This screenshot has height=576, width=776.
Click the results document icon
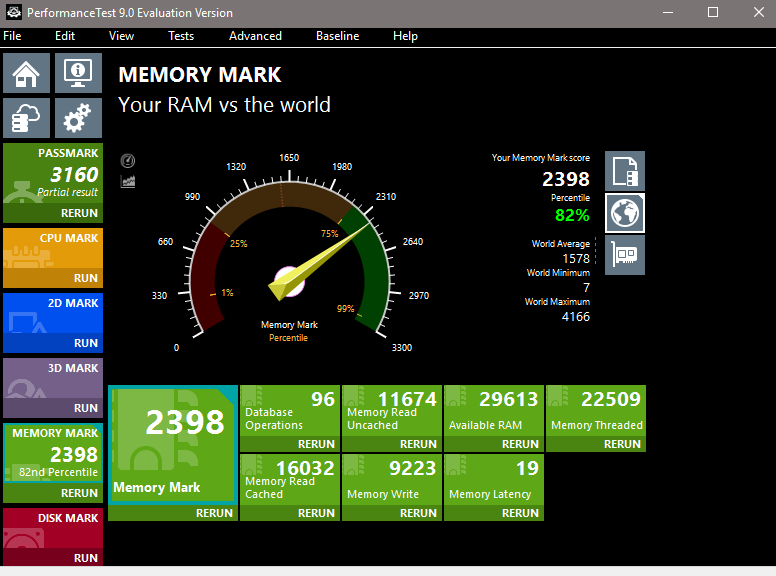[625, 171]
